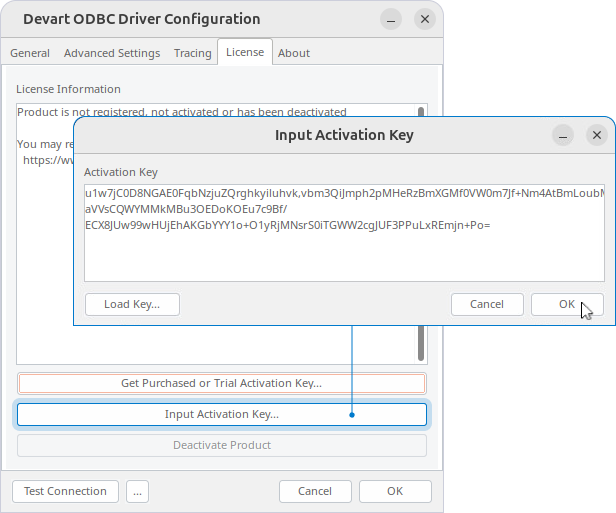Close the Input Activation Key dialog
The height and width of the screenshot is (513, 616).
pos(597,136)
